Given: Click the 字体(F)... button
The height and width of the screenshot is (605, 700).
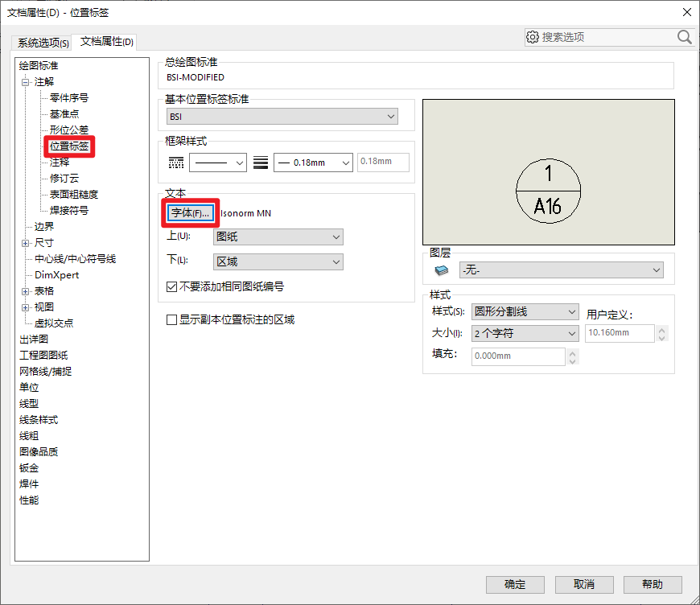Looking at the screenshot, I should (x=190, y=213).
